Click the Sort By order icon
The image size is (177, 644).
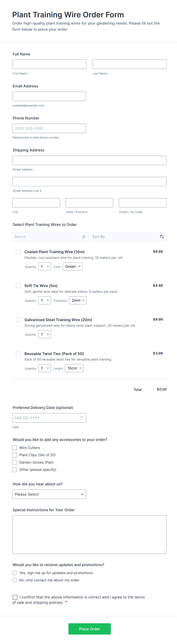(162, 237)
